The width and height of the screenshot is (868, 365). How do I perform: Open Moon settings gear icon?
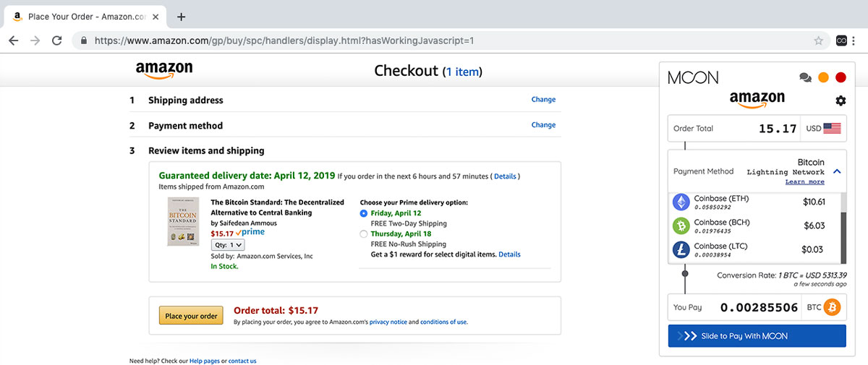(841, 100)
